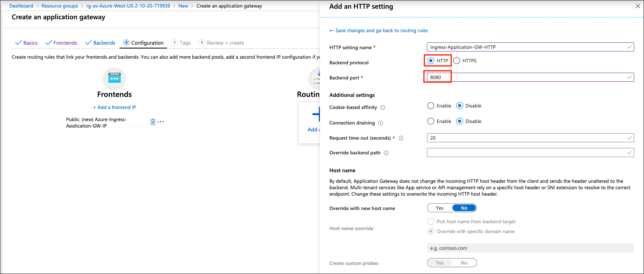Viewport: 644px width, 274px height.
Task: Click info icon next to Cookie-based affinity
Action: 383,107
